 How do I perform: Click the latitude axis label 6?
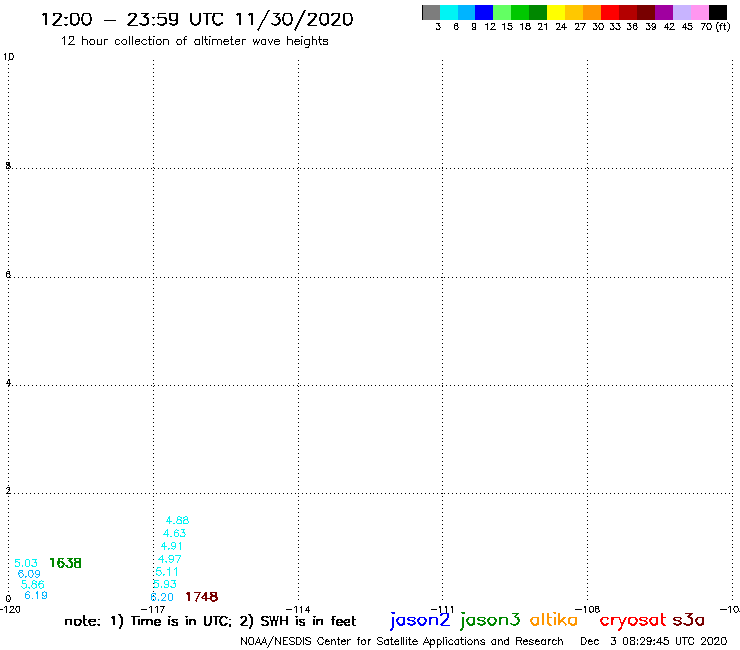point(8,274)
